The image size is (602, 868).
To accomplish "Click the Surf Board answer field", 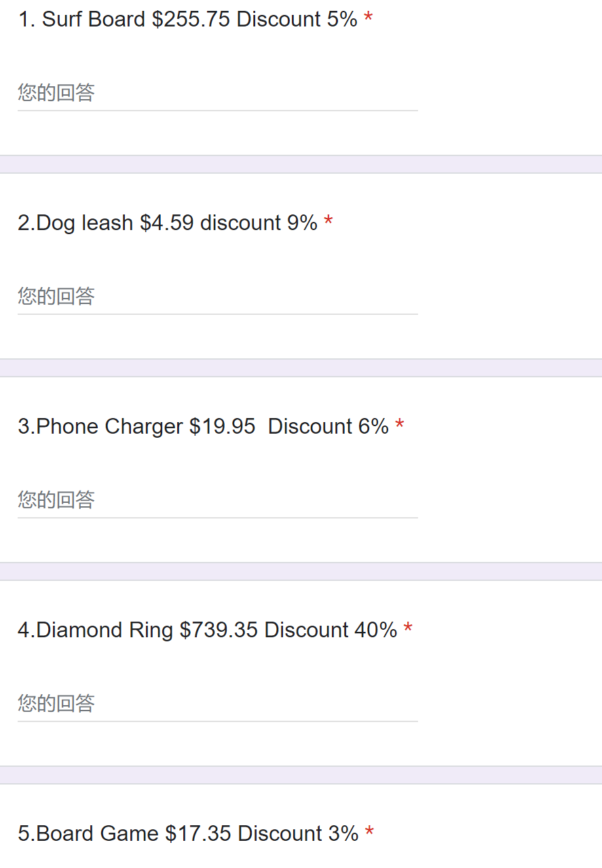I will (x=217, y=93).
